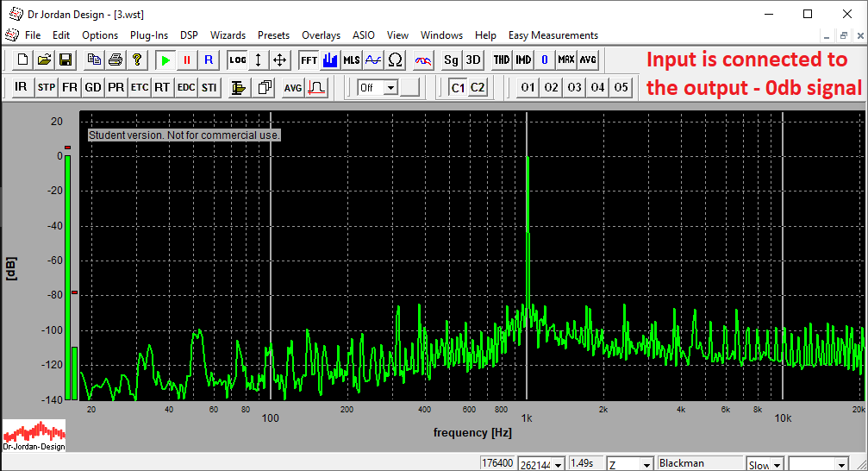Screen dimensions: 868x471
Task: Select overlay 02
Action: [552, 87]
